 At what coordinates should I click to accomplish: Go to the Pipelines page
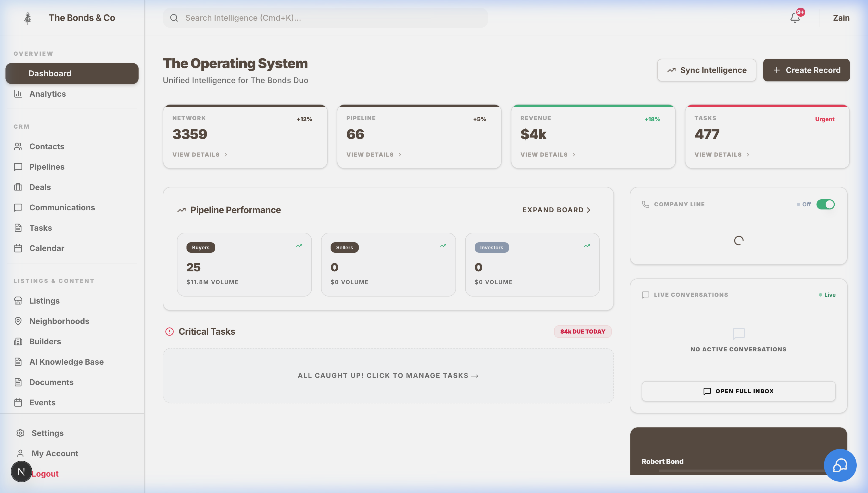[x=72, y=167]
